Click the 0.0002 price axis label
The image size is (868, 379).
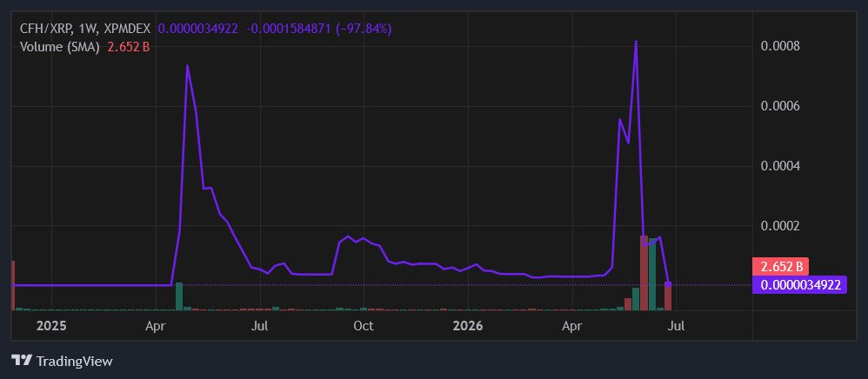click(780, 226)
